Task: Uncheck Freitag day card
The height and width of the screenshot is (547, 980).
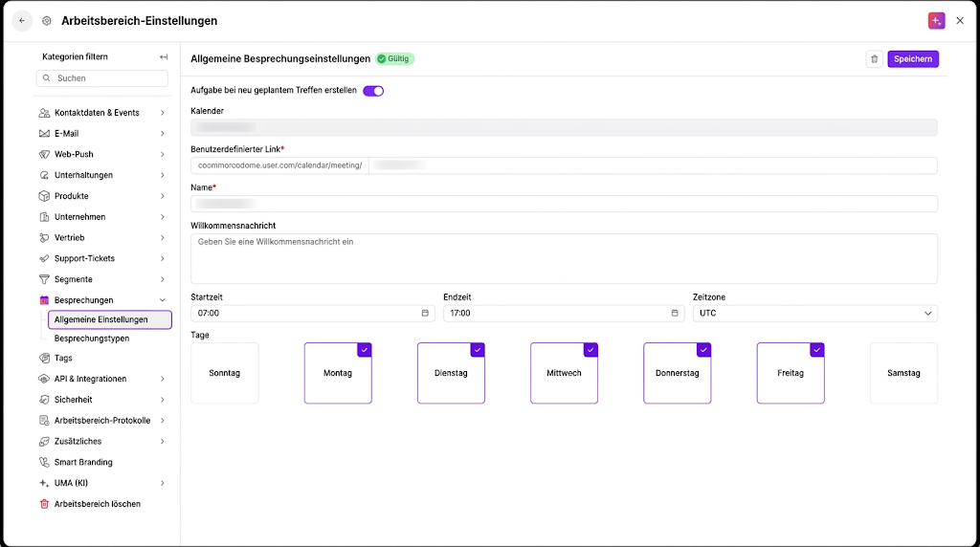Action: coord(791,373)
